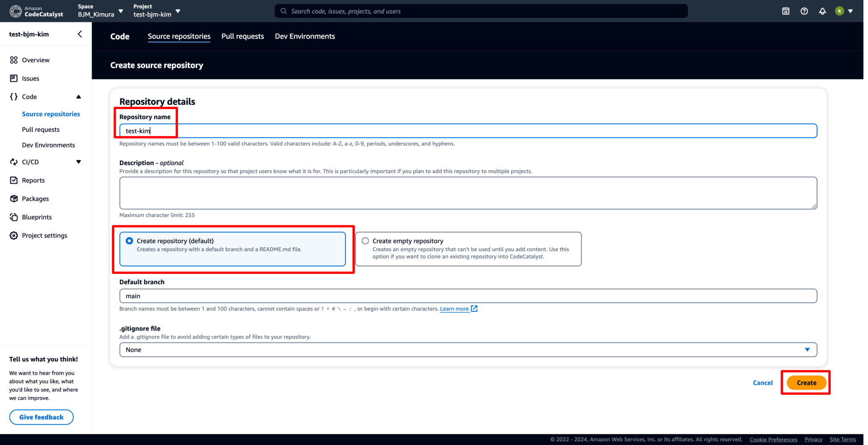The width and height of the screenshot is (868, 445).
Task: Collapse the Code section in the sidebar
Action: click(78, 97)
